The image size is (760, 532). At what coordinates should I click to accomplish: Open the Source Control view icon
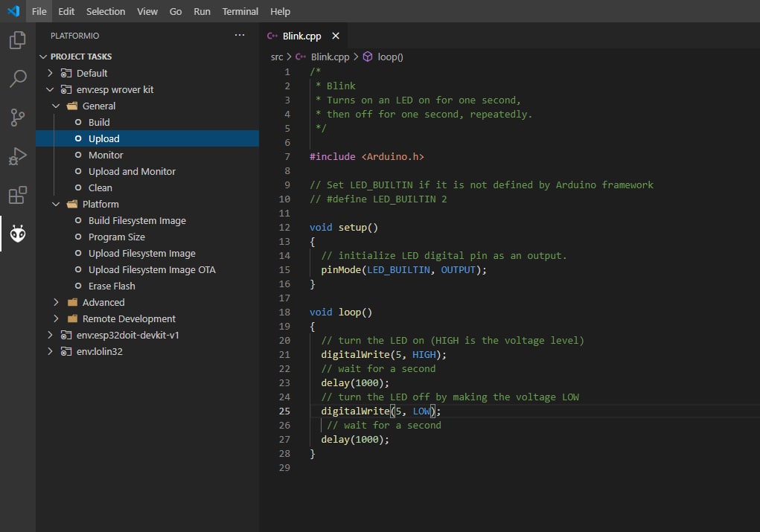point(17,117)
